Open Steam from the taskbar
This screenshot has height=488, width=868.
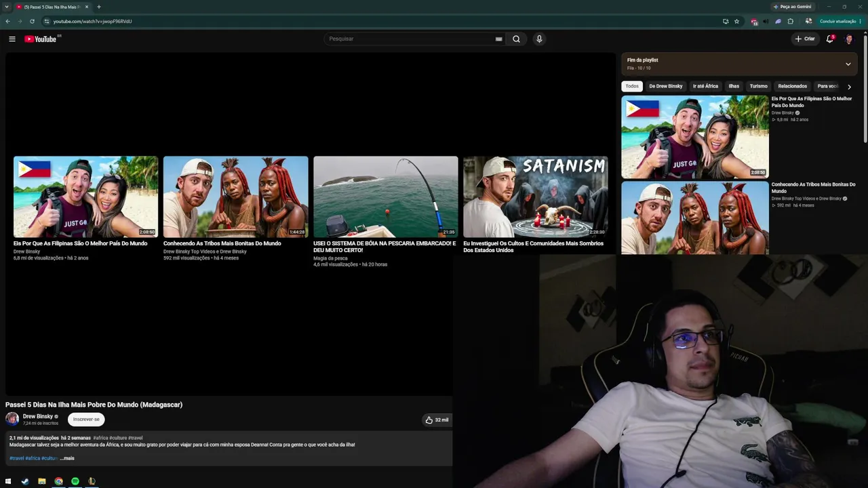coord(25,481)
